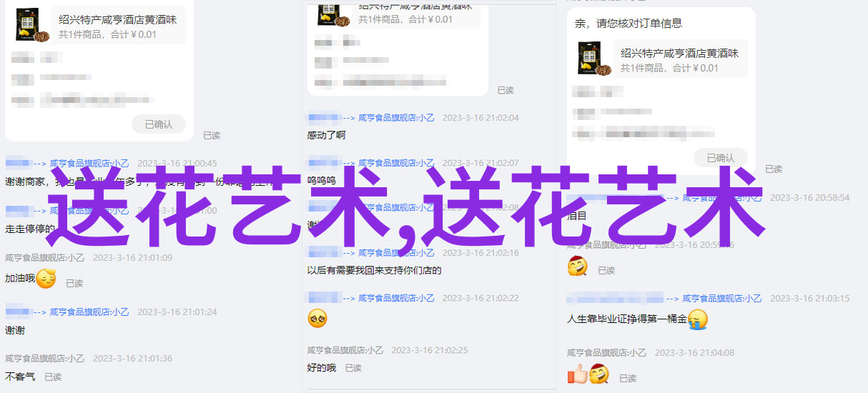Click the thinking emoji beside the thumbs-up
This screenshot has width=868, height=393.
[x=598, y=373]
